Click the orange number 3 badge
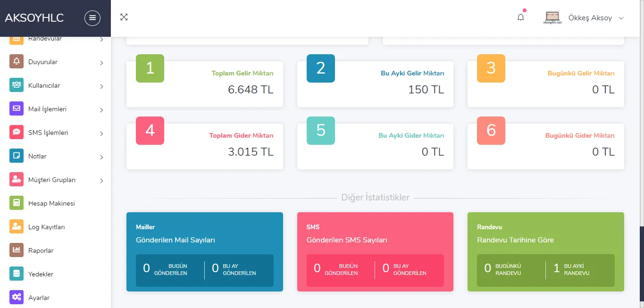Image resolution: width=644 pixels, height=308 pixels. coord(491,68)
